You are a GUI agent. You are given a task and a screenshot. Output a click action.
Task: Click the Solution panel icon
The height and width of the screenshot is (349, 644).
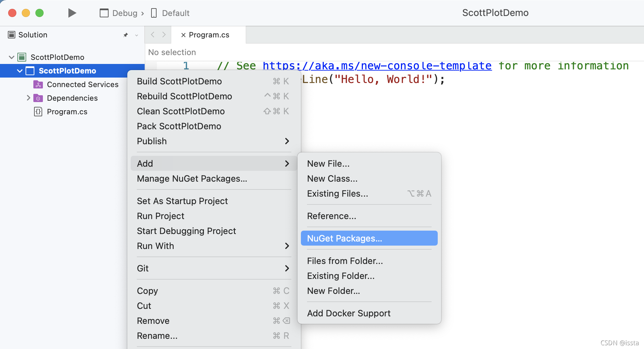point(12,35)
